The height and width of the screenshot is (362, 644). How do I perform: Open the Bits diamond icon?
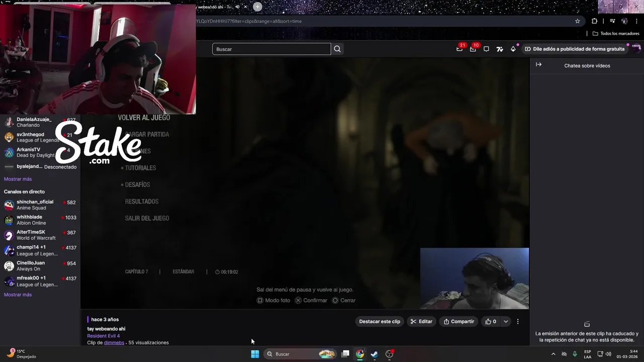tap(513, 49)
